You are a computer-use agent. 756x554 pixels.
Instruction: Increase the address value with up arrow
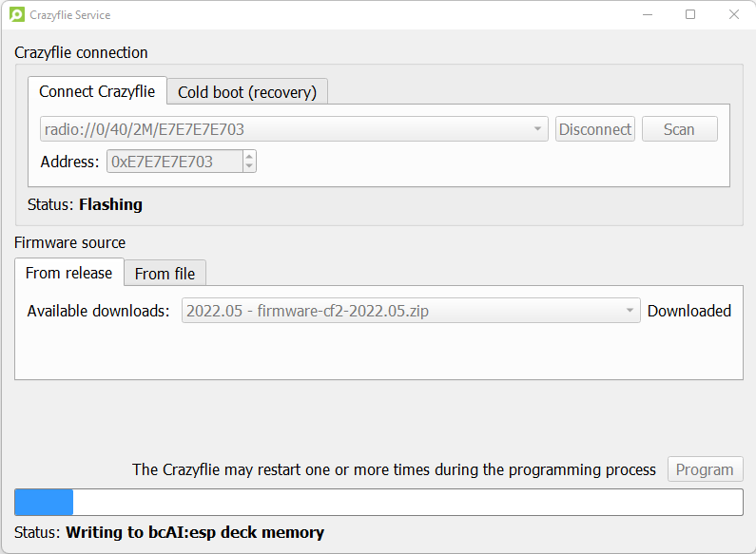(x=249, y=156)
